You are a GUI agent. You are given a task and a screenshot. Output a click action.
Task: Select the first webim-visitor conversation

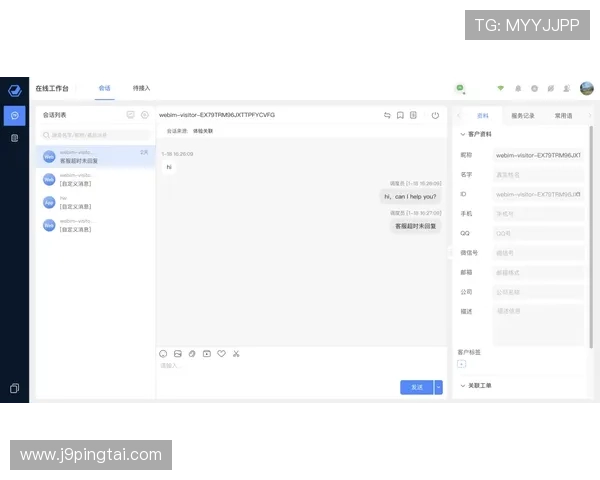pyautogui.click(x=94, y=156)
